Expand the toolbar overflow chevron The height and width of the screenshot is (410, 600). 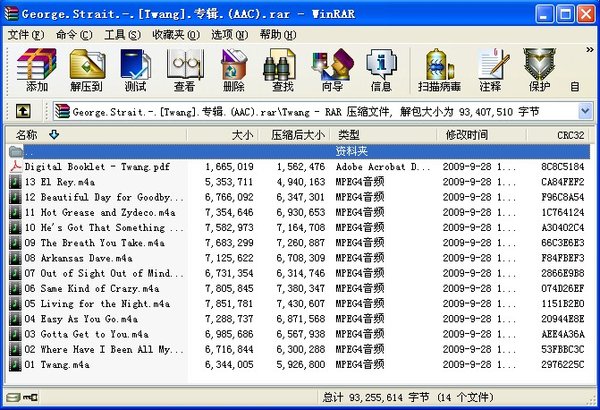pos(589,50)
